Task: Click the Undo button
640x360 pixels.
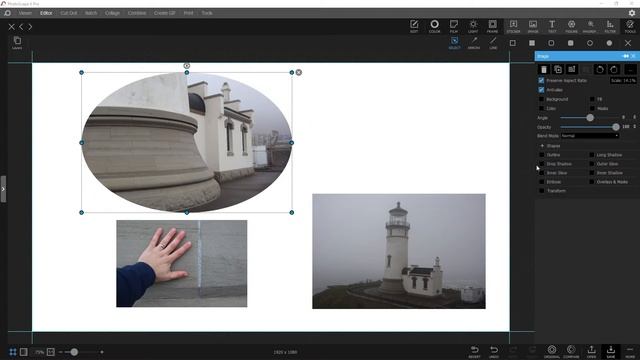Action: pyautogui.click(x=494, y=351)
